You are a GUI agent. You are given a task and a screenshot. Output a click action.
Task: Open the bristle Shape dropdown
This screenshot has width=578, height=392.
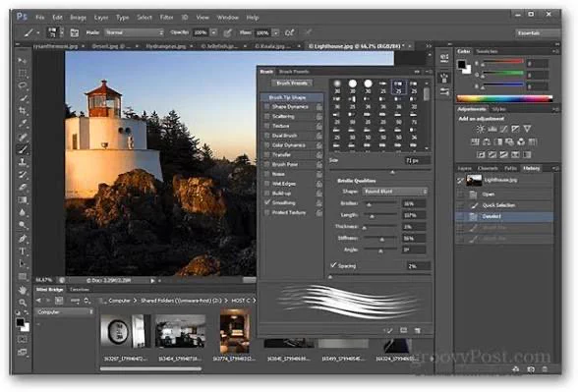pos(395,192)
